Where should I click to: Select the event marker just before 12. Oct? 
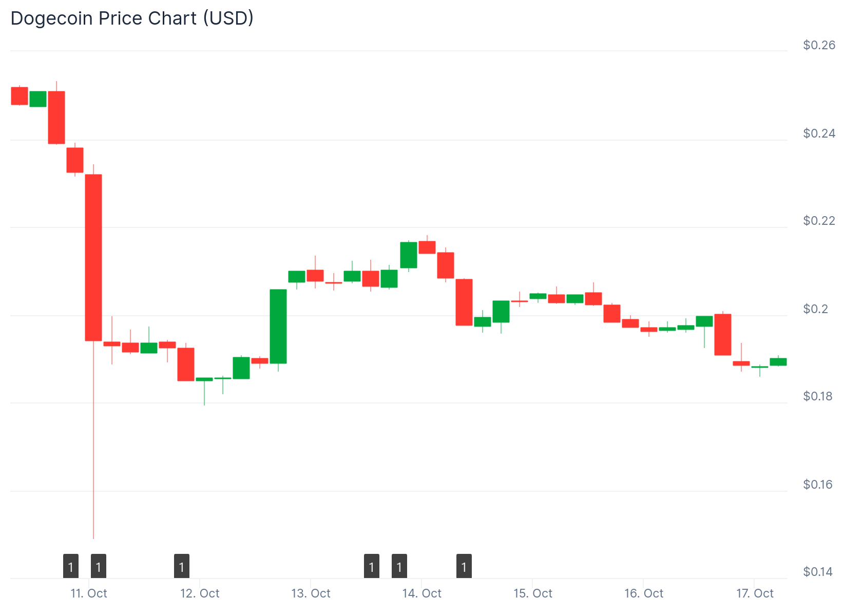[x=182, y=567]
